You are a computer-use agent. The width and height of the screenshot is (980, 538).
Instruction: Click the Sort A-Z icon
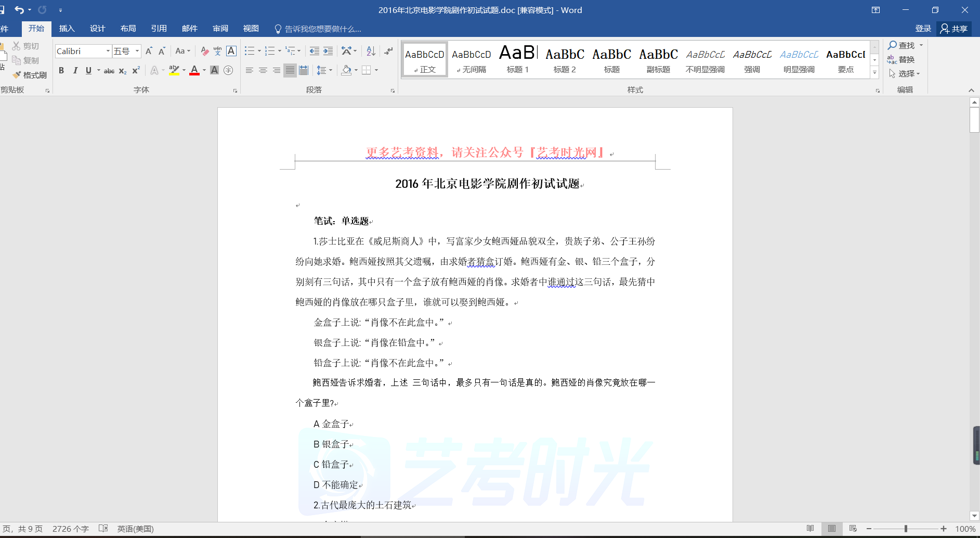coord(371,51)
